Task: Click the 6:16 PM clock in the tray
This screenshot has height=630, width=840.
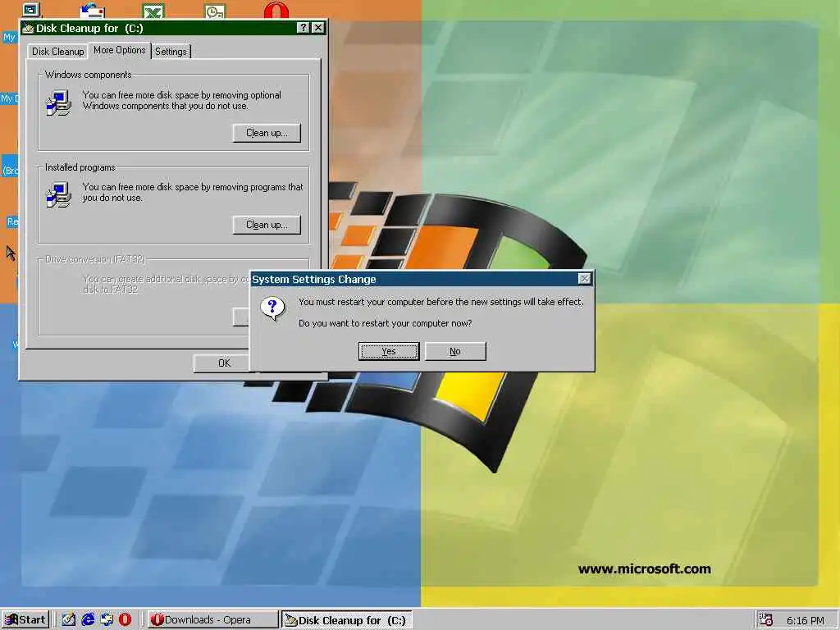Action: click(806, 620)
